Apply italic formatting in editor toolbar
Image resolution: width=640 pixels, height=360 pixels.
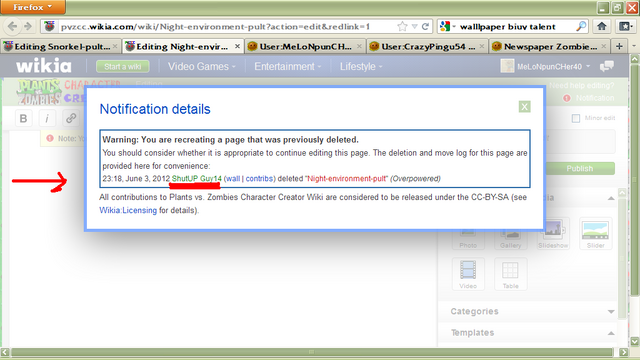(x=47, y=118)
